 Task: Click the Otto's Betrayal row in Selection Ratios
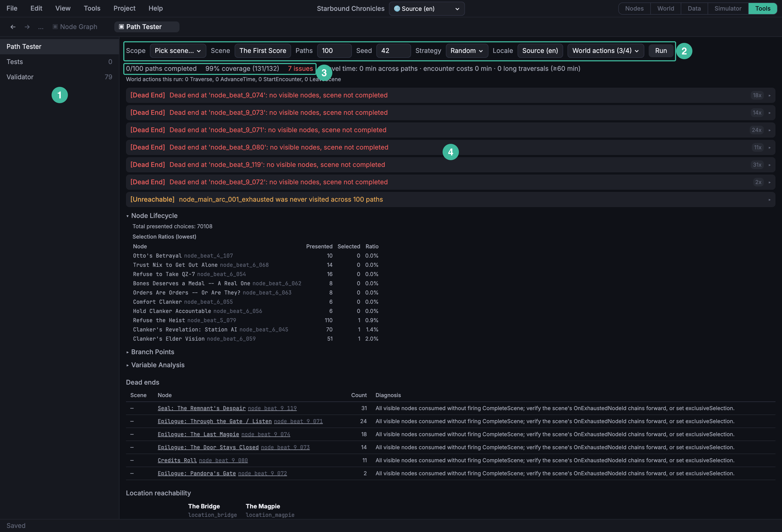[256, 256]
